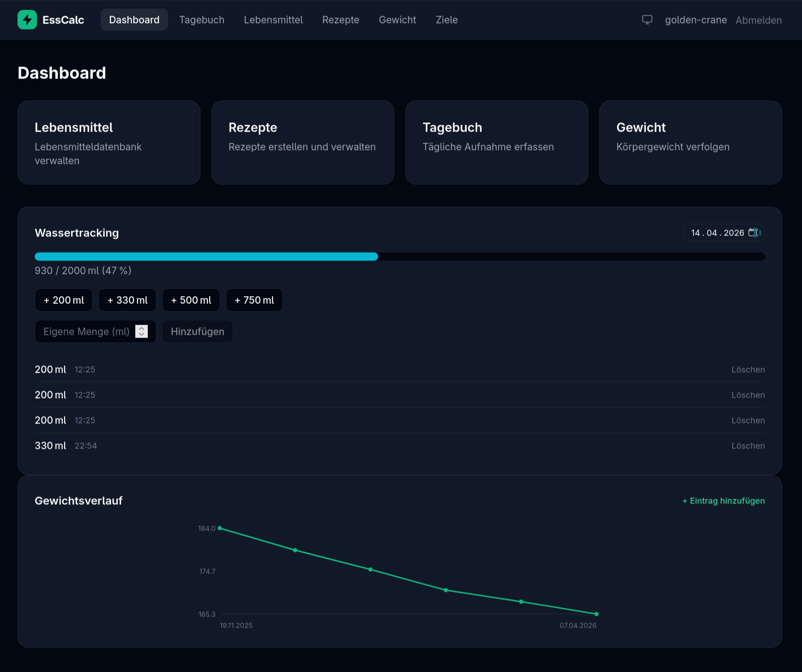
Task: Toggle the theme using the monitor icon
Action: (x=647, y=20)
